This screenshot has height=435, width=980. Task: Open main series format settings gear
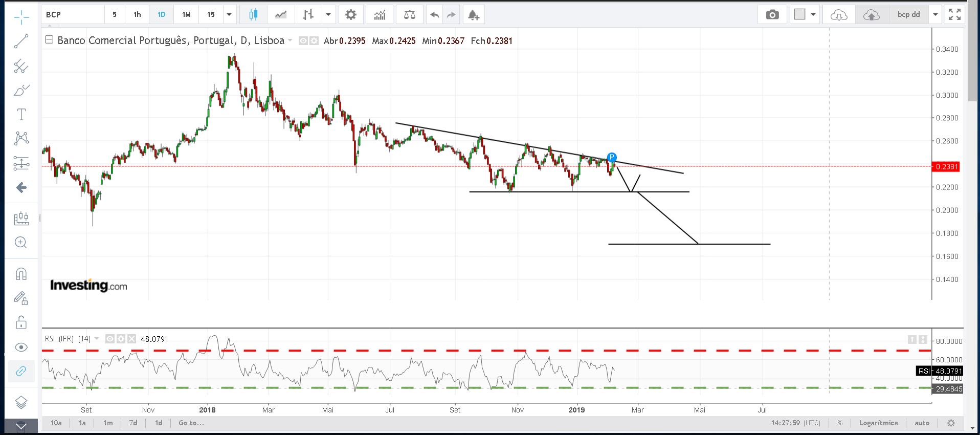[x=314, y=41]
